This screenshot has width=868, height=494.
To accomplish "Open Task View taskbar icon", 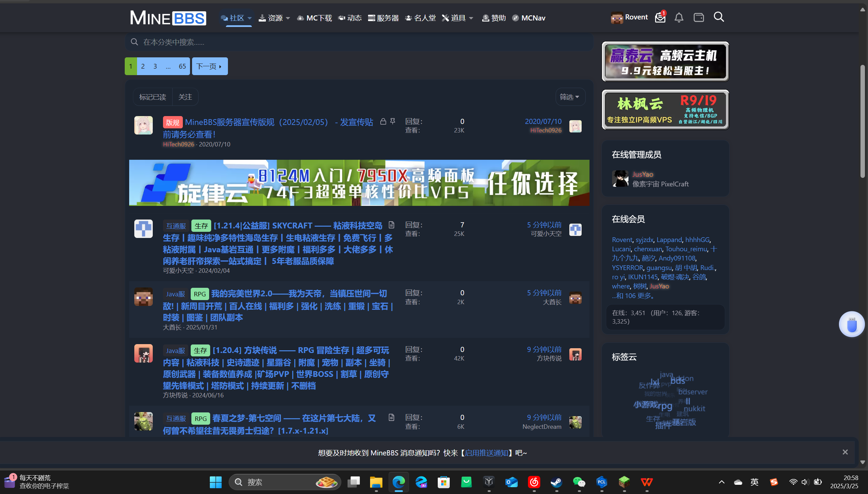I will (353, 482).
